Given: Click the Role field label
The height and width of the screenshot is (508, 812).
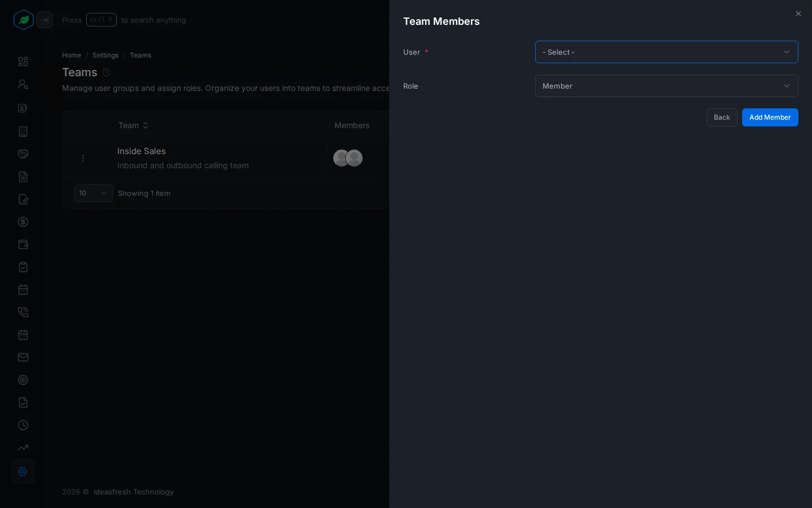Looking at the screenshot, I should (x=411, y=86).
